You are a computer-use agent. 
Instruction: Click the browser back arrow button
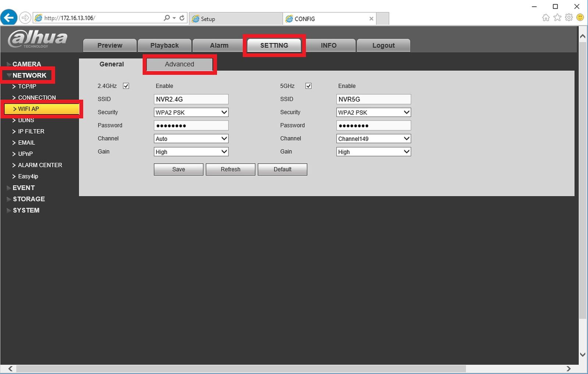(9, 17)
